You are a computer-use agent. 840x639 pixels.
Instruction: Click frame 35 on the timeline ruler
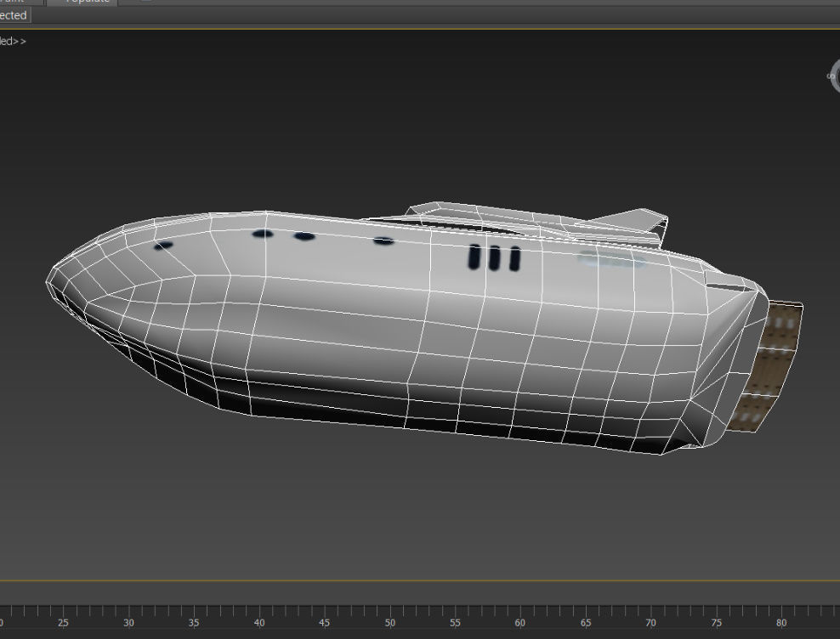pyautogui.click(x=194, y=622)
